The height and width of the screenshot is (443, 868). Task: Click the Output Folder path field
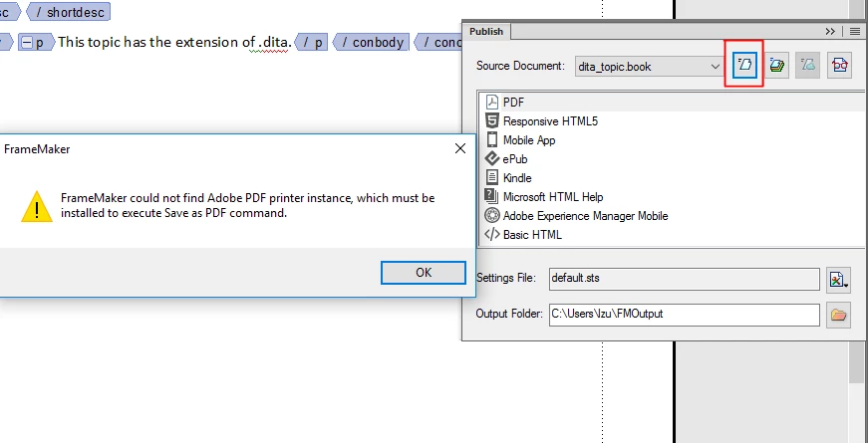pos(685,315)
